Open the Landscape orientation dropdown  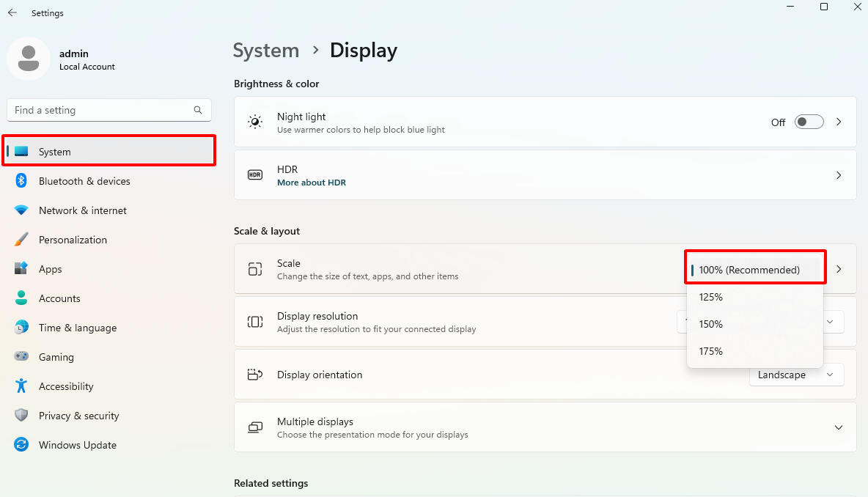[796, 375]
